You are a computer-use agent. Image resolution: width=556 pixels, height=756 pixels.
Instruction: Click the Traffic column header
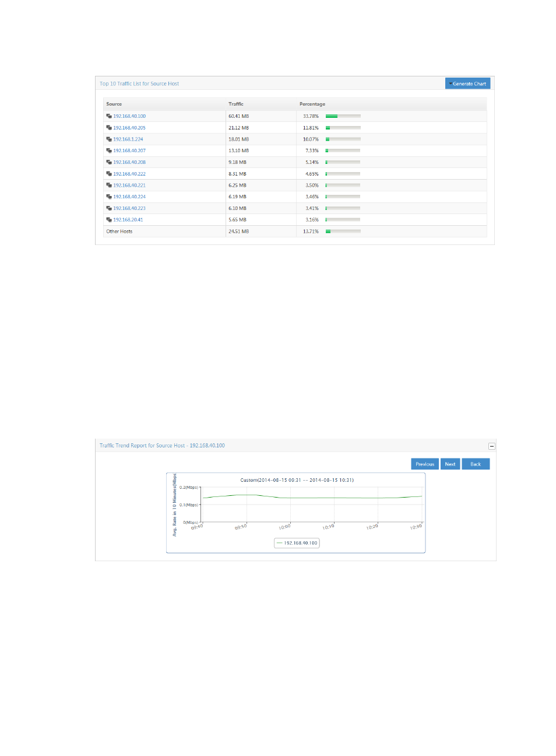[x=236, y=104]
